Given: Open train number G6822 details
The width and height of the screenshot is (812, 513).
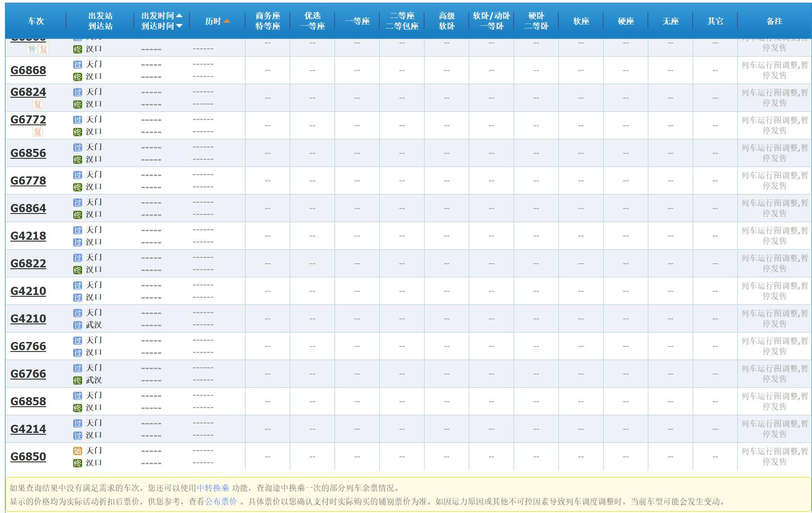Looking at the screenshot, I should (x=28, y=264).
